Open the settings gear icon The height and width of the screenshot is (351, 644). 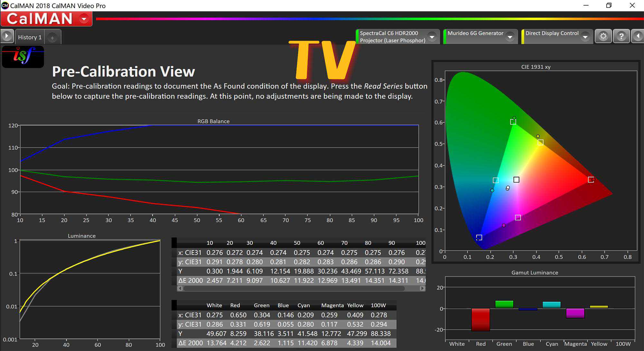click(x=603, y=36)
